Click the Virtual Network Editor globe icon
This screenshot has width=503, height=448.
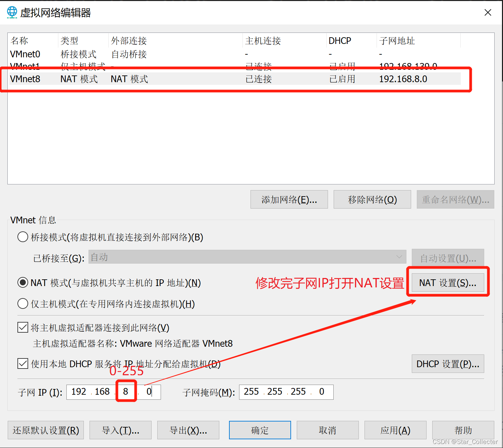click(12, 12)
